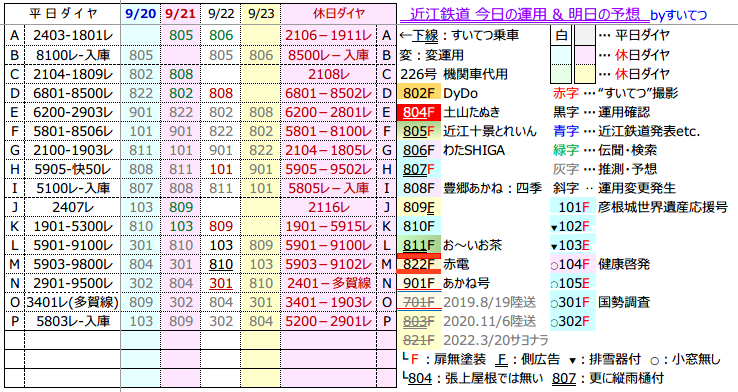
Task: Select green 805 in row A under 9/21
Action: (x=181, y=36)
